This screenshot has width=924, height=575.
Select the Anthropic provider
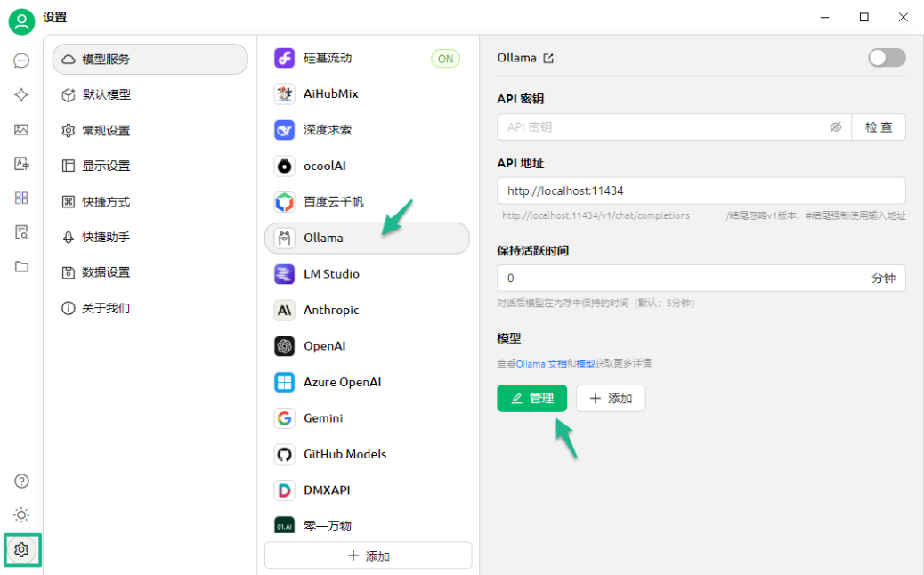(x=367, y=310)
